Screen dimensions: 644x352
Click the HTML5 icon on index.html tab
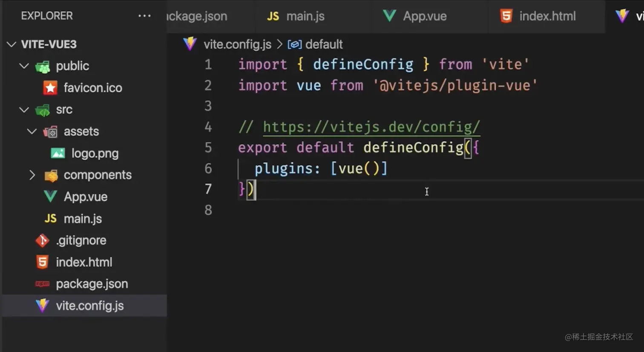click(x=506, y=16)
